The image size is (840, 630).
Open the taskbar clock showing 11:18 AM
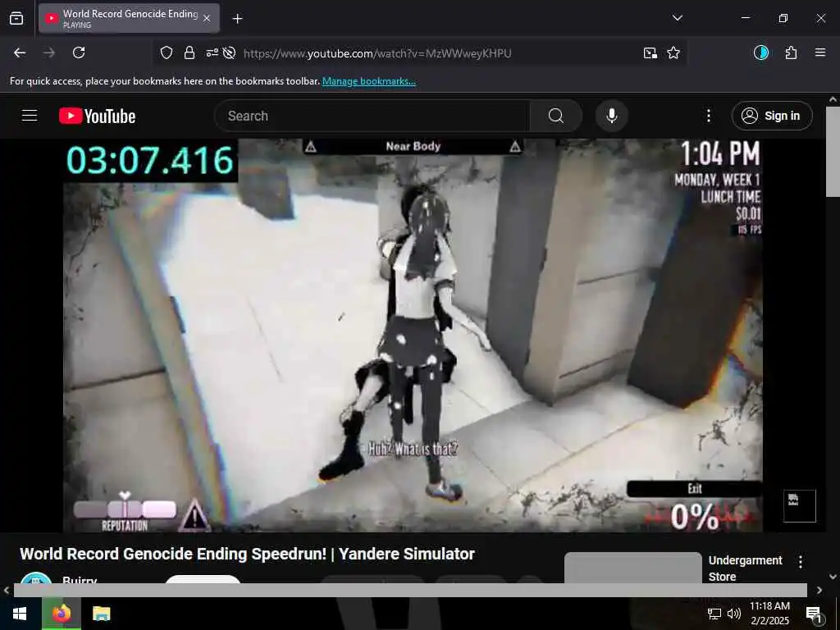[x=769, y=614]
